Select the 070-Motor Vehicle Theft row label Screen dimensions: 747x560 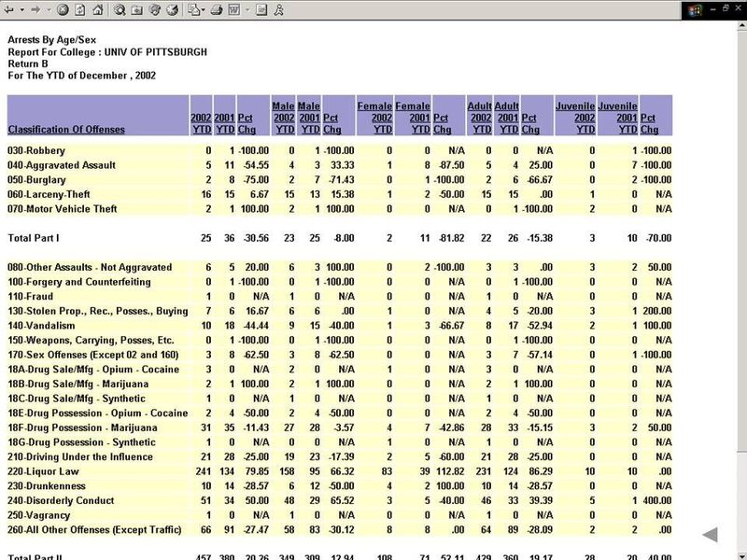[63, 209]
